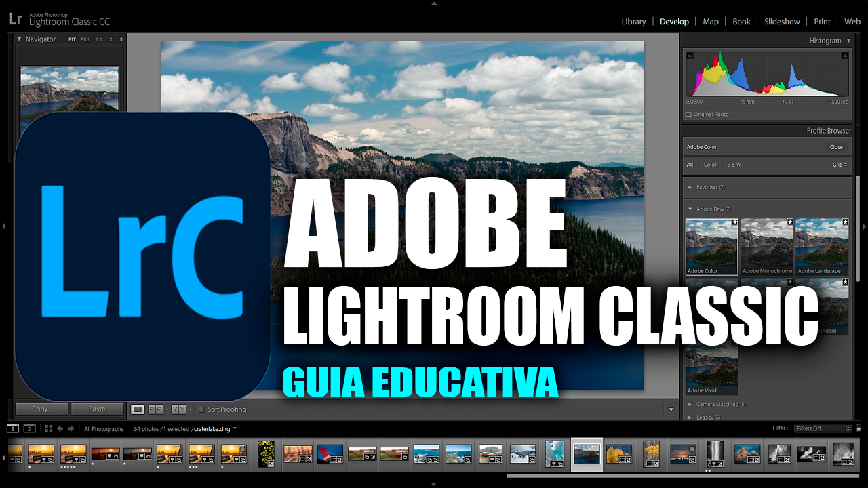The height and width of the screenshot is (488, 868).
Task: Select the Adobe Color profile thumbnail
Action: pyautogui.click(x=711, y=247)
